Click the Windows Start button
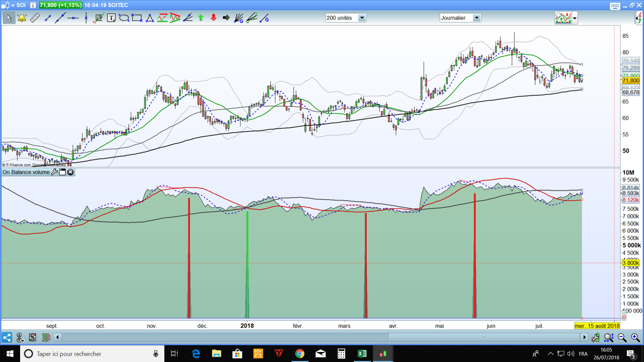644x362 pixels. coord(10,354)
